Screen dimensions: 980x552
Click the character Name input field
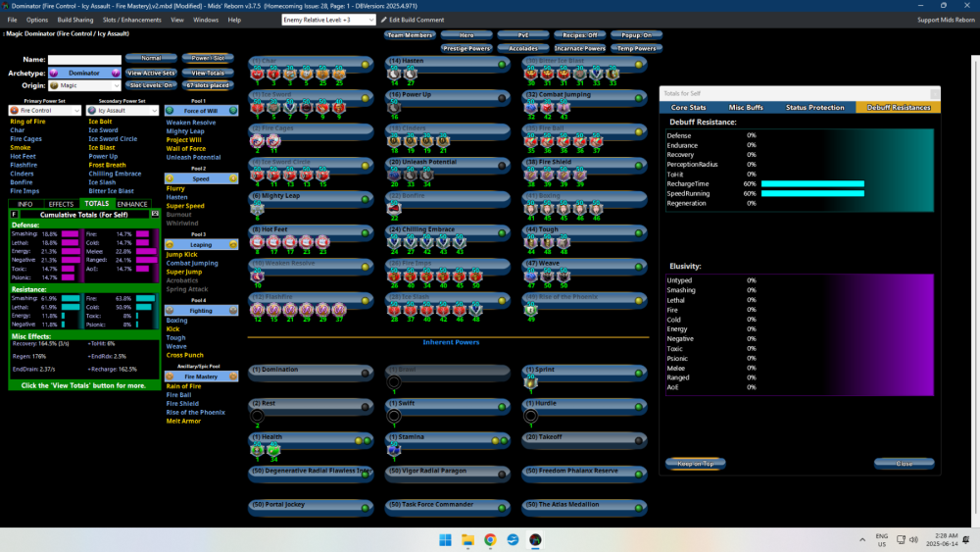(84, 60)
